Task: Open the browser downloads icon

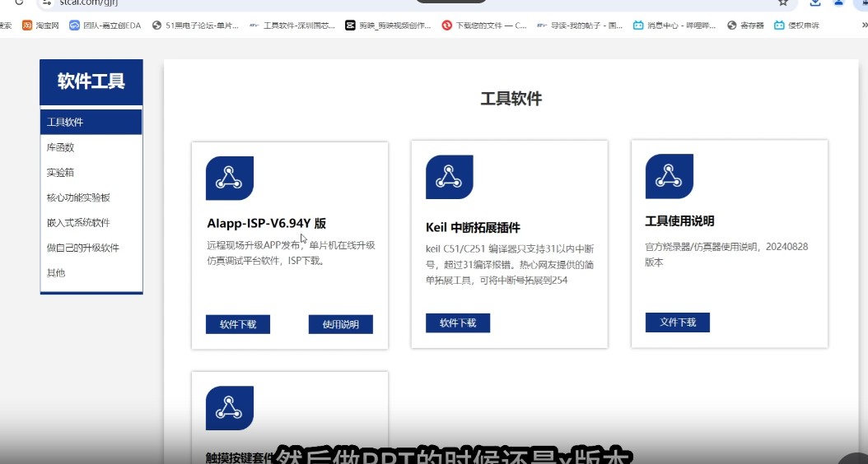Action: click(x=814, y=2)
